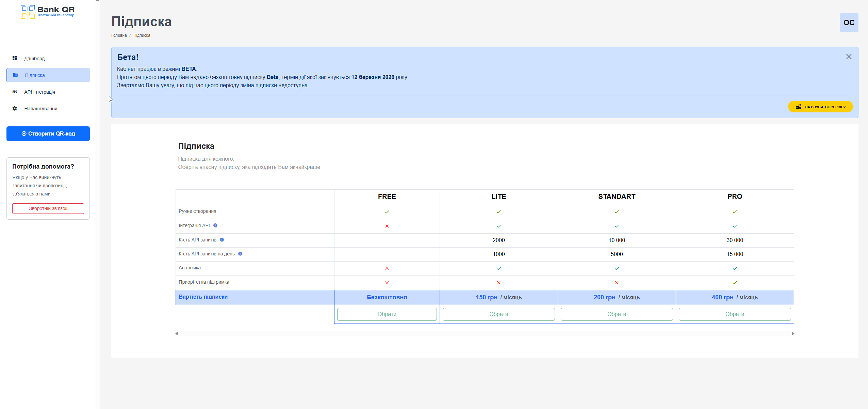Viewport: 868px width, 409px height.
Task: Click the Налаштування gear icon
Action: tap(15, 108)
